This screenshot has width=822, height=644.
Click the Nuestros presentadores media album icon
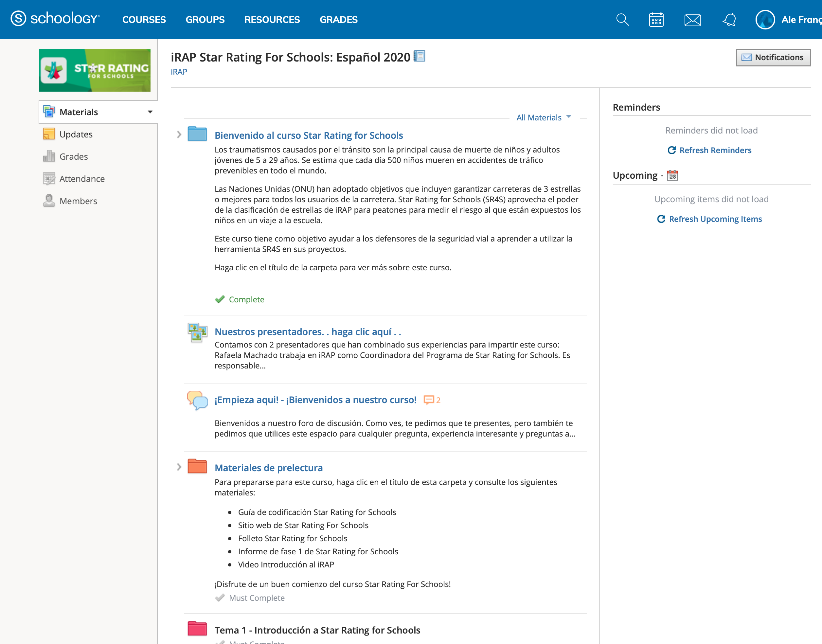[197, 332]
